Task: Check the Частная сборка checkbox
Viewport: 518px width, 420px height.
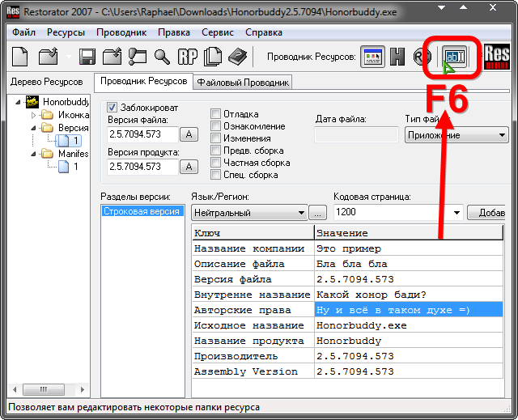Action: point(215,163)
